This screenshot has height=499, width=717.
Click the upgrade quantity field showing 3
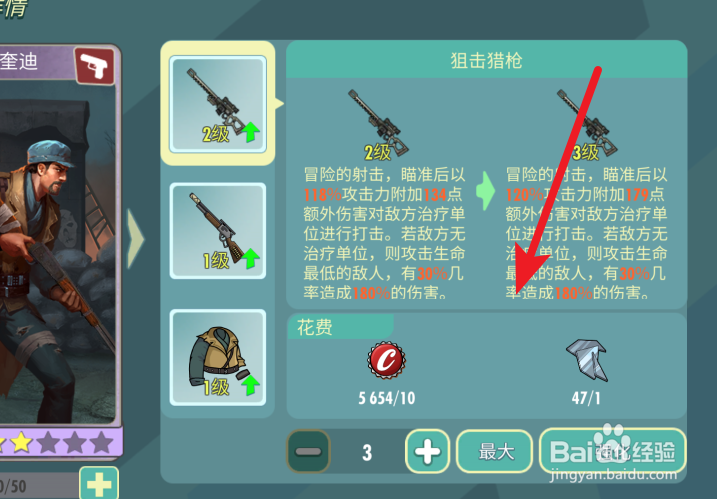tap(367, 452)
